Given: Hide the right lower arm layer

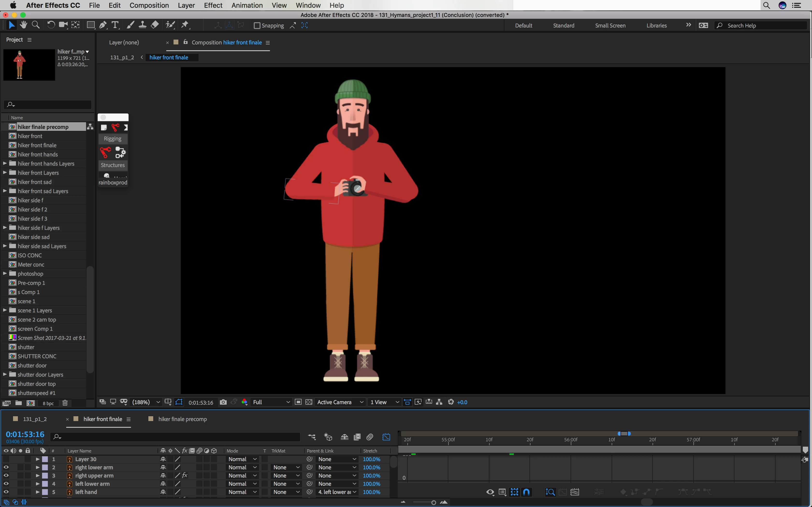Looking at the screenshot, I should coord(6,467).
